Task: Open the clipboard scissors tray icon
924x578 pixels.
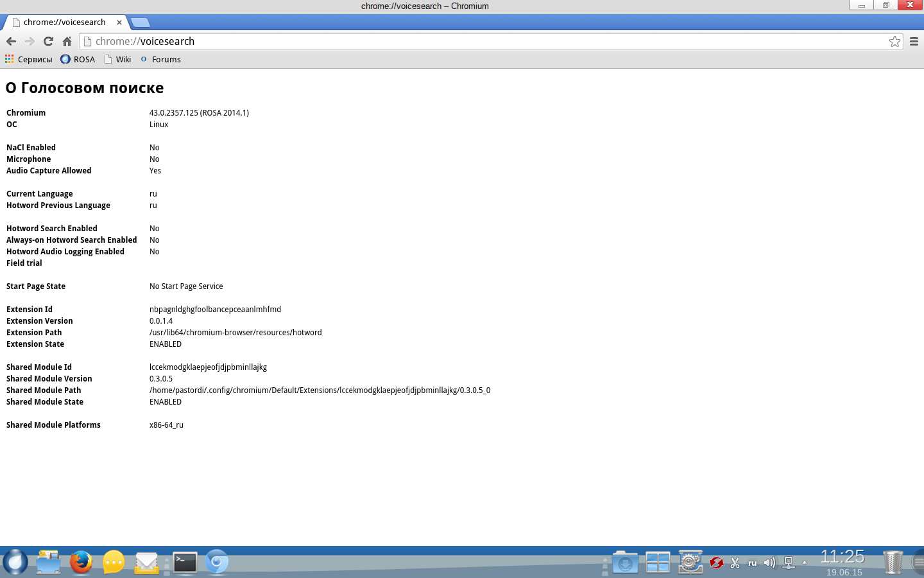Action: 735,563
